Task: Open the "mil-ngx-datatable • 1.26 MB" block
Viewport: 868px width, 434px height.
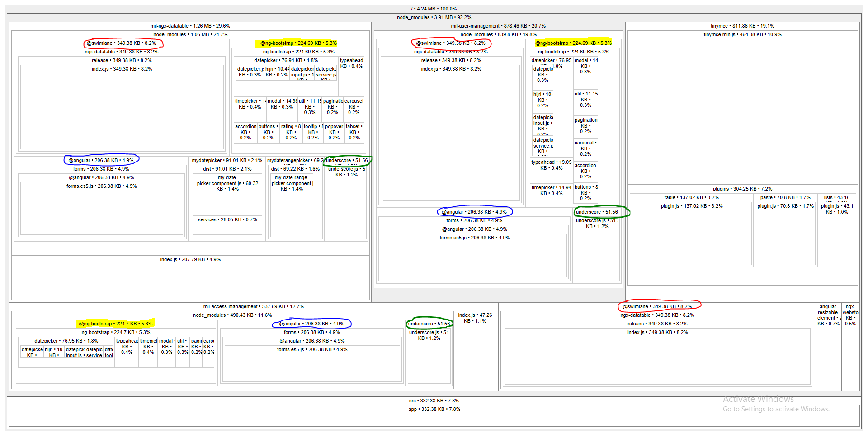Action: click(190, 26)
